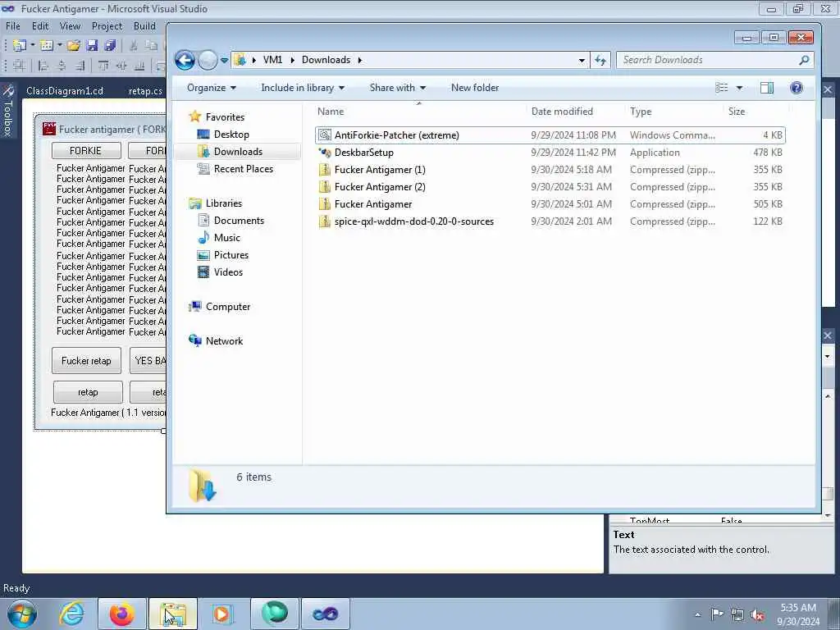The width and height of the screenshot is (840, 630).
Task: Select Desktop in Favorites
Action: click(x=231, y=135)
